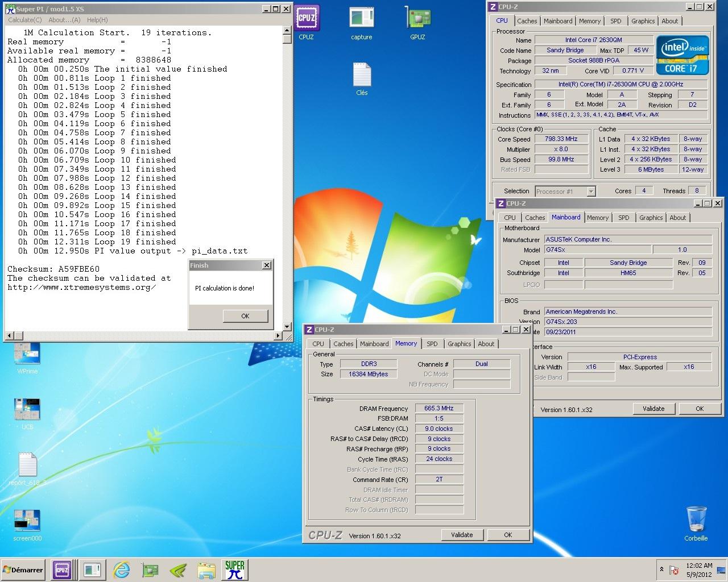Click the Intel Core i7 2630QM name field

[x=594, y=40]
